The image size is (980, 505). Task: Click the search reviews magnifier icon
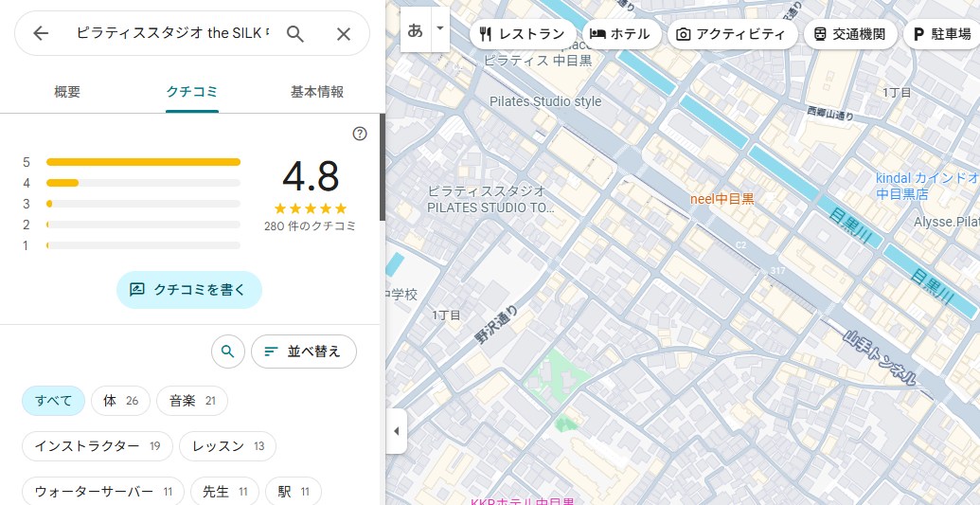click(x=227, y=351)
